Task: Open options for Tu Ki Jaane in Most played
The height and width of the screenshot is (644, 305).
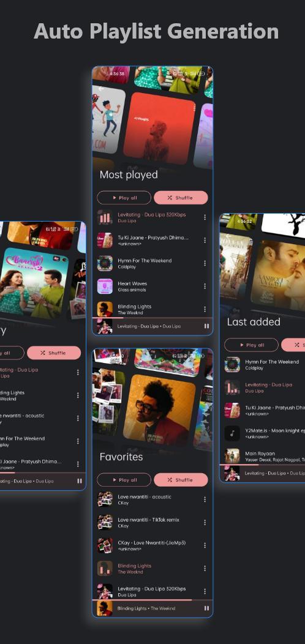Action: (205, 240)
